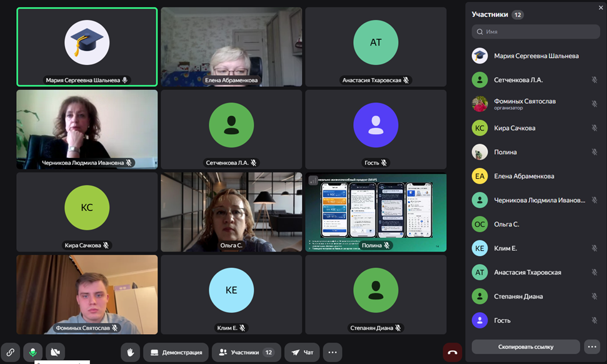
Task: Mute the green microphone button
Action: (33, 352)
